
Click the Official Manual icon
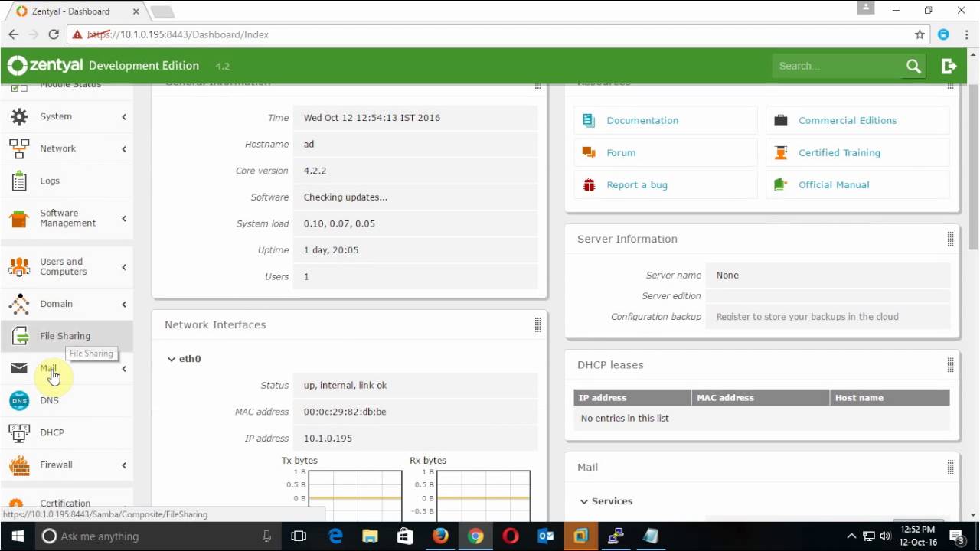tap(781, 184)
